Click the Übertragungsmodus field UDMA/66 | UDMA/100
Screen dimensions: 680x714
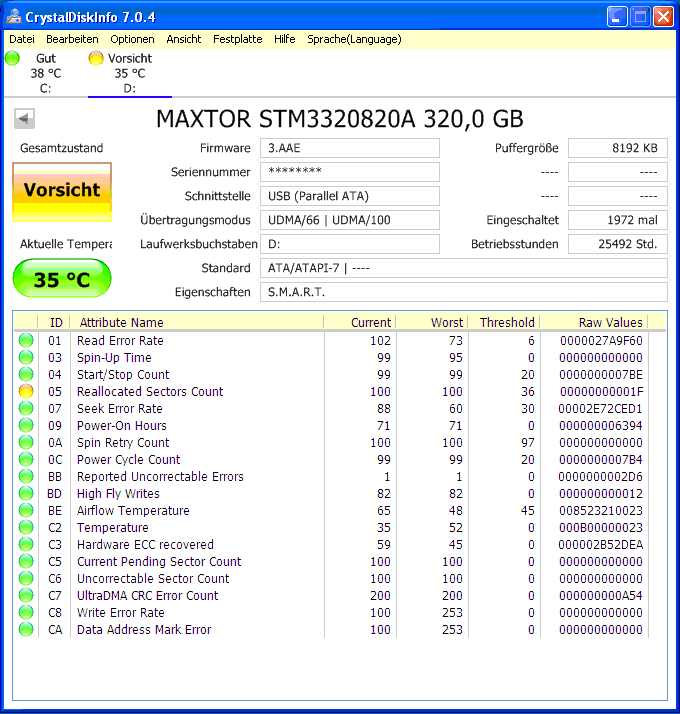[350, 220]
